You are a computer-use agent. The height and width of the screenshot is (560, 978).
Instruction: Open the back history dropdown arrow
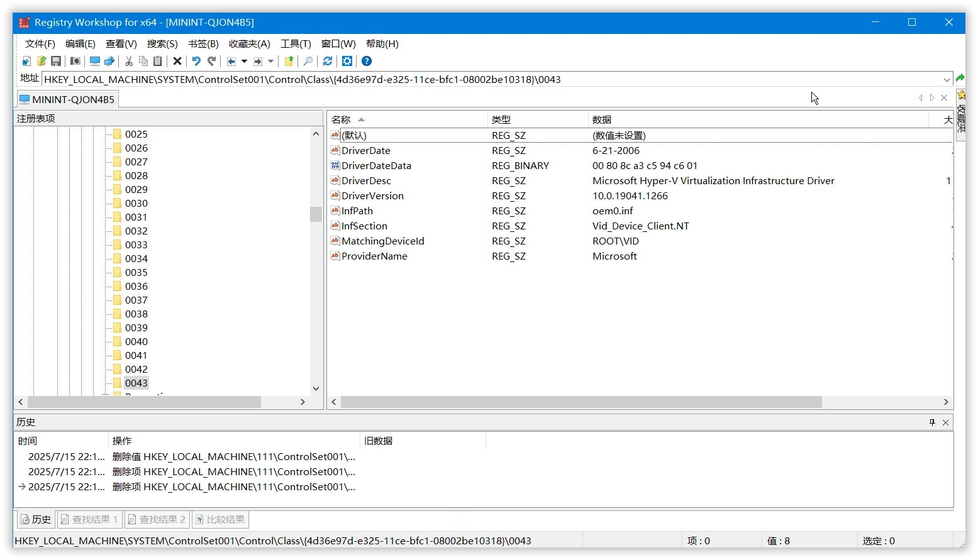[x=245, y=61]
